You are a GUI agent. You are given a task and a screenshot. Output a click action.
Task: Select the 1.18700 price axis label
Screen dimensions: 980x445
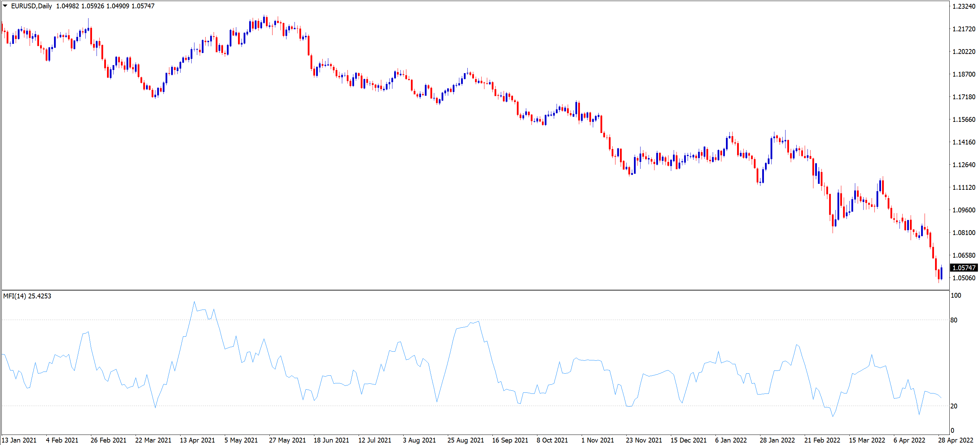pos(964,74)
